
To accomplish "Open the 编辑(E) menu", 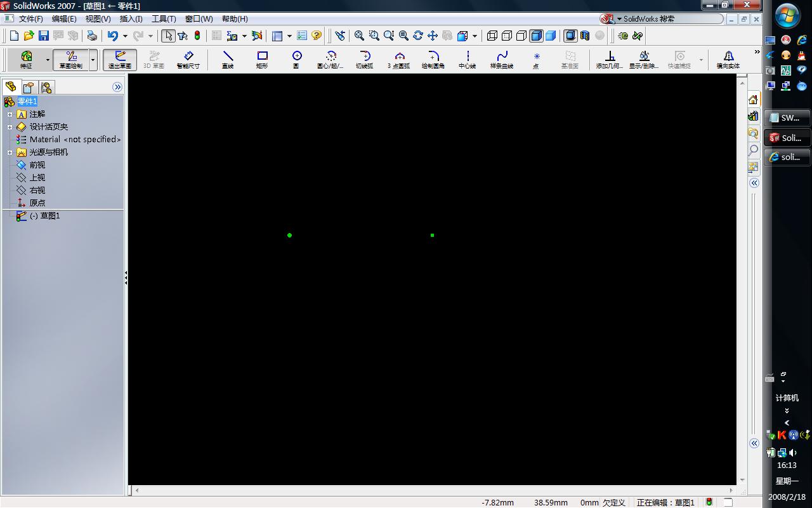I will pos(63,19).
